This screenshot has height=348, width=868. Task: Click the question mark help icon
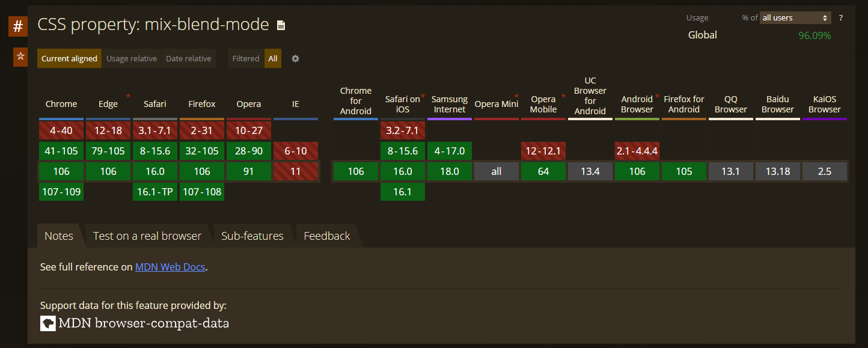[x=840, y=17]
